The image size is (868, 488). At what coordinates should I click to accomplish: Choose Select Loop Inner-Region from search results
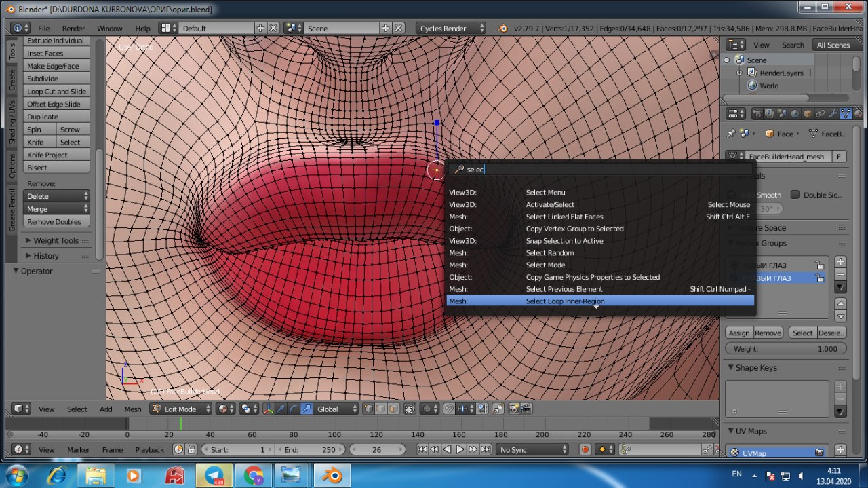(600, 301)
